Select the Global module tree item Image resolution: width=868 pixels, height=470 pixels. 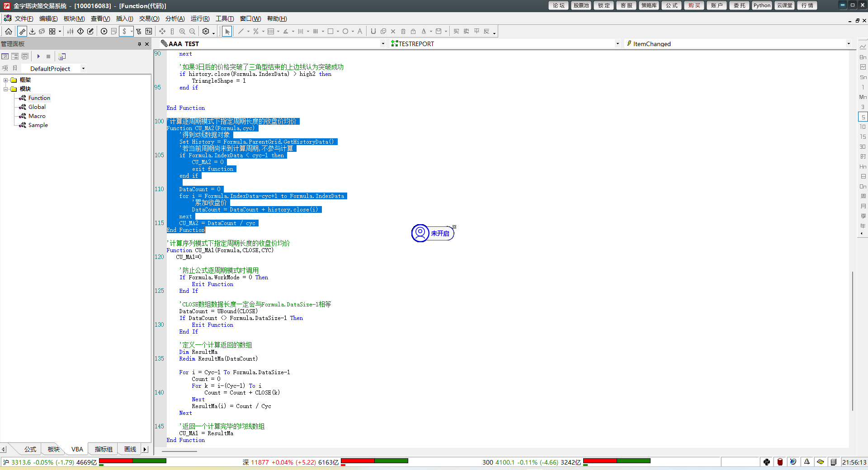click(x=37, y=107)
